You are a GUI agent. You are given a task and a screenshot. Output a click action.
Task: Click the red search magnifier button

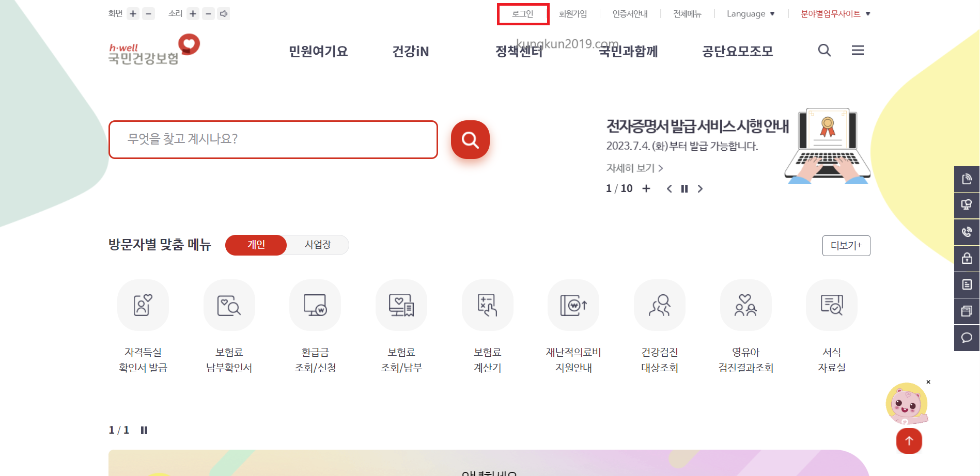pyautogui.click(x=470, y=139)
